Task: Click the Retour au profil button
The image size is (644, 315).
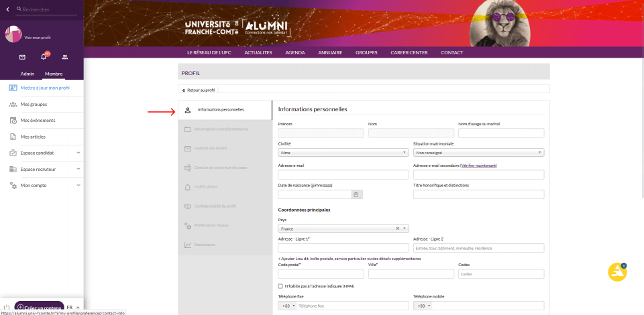Action: click(199, 90)
